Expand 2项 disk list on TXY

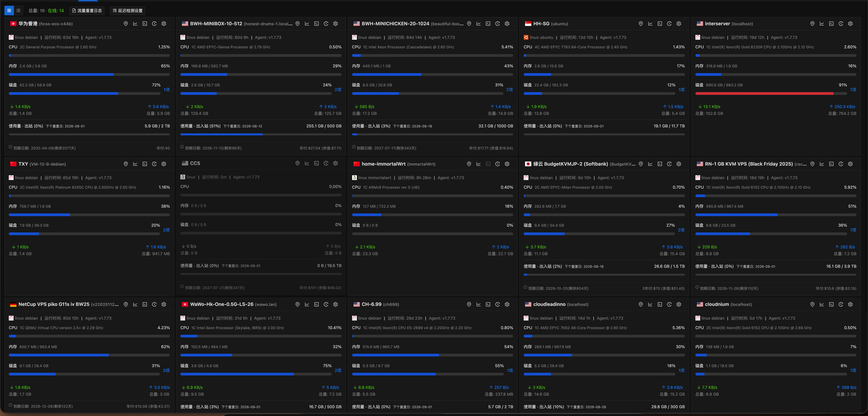point(166,230)
